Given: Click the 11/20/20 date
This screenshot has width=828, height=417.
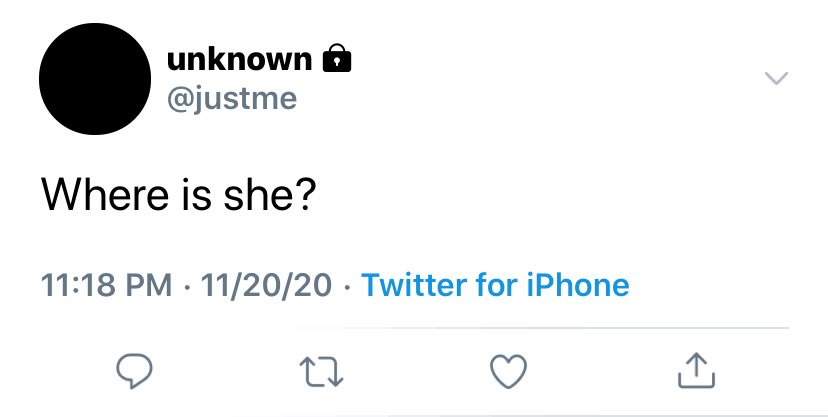Looking at the screenshot, I should pyautogui.click(x=266, y=285).
